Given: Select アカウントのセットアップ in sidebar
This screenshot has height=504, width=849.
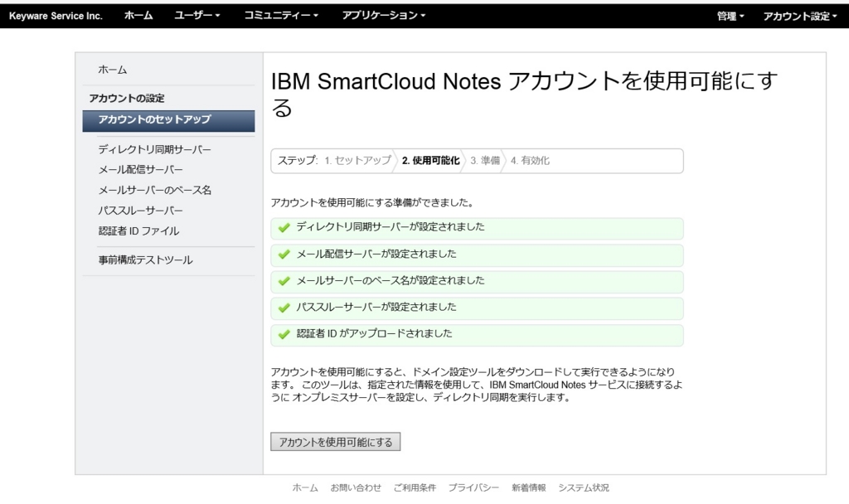Looking at the screenshot, I should point(168,121).
